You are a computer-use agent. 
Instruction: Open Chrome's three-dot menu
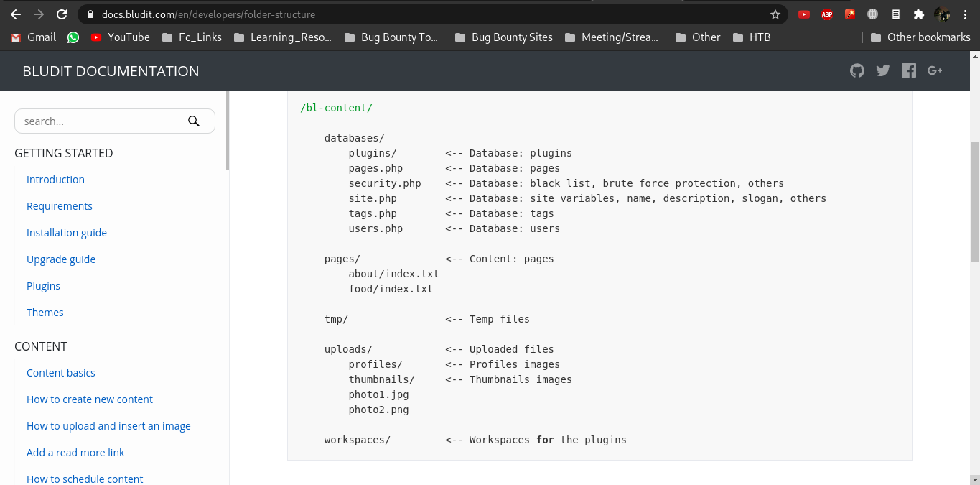(966, 14)
